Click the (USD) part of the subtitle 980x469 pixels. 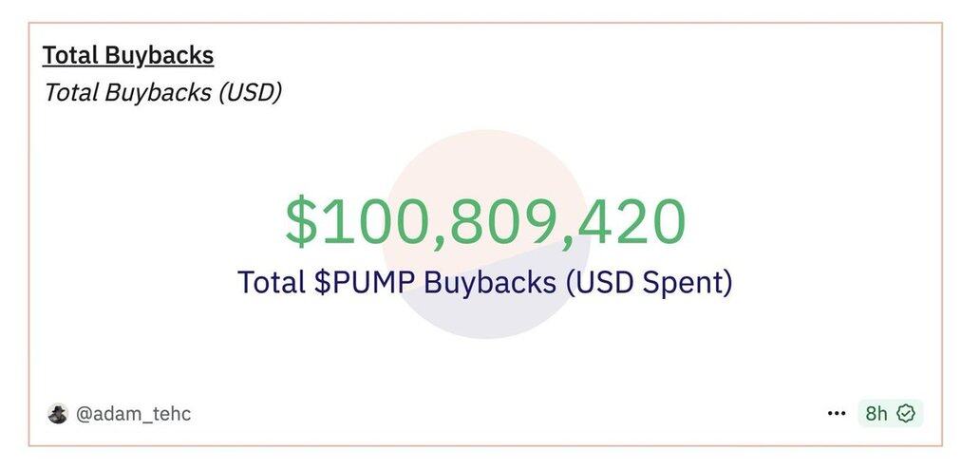[x=250, y=92]
